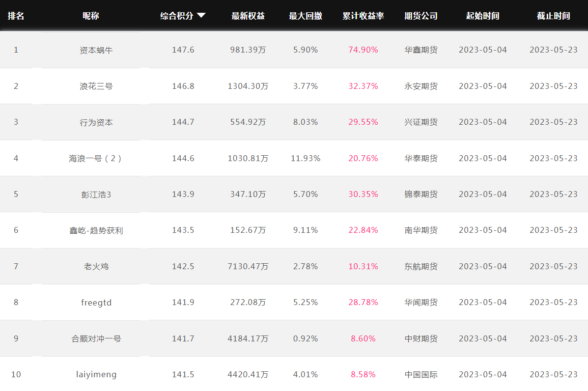
Task: Select score 143.9
Action: 183,194
